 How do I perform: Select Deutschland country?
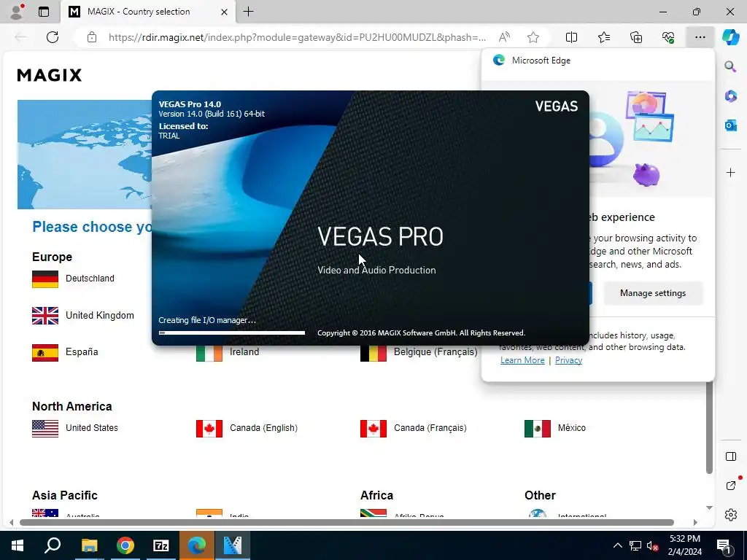point(74,279)
